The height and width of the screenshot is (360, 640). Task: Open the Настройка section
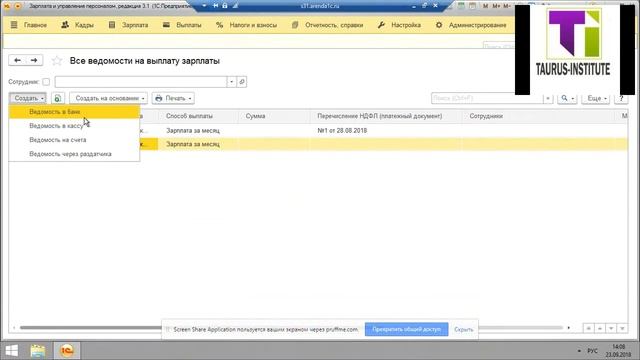pyautogui.click(x=399, y=25)
